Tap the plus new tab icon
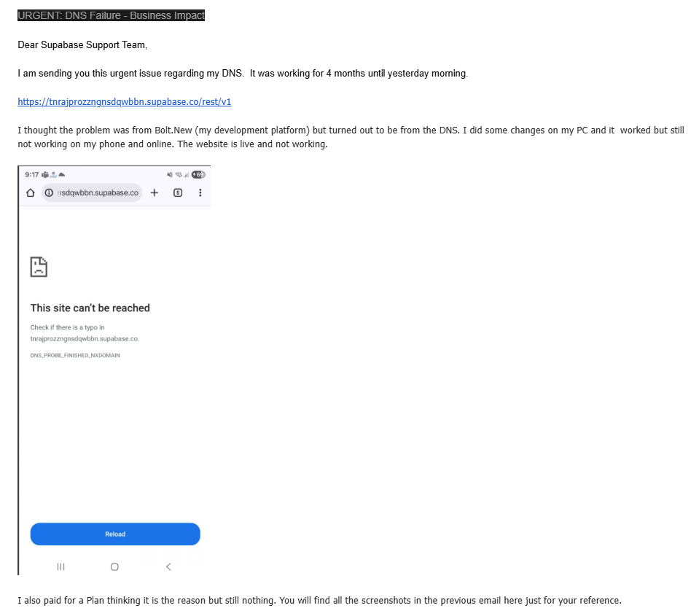This screenshot has height=616, width=699. [x=155, y=192]
